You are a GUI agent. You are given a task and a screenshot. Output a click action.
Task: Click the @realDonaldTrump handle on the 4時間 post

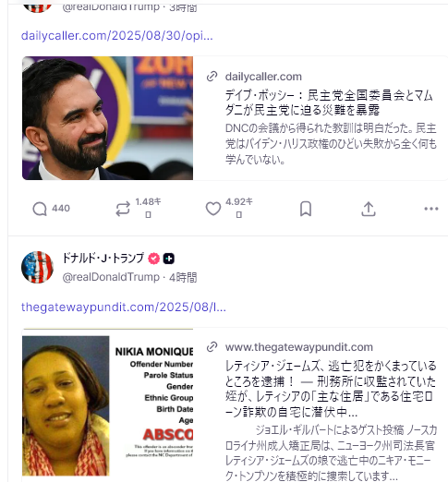(111, 277)
